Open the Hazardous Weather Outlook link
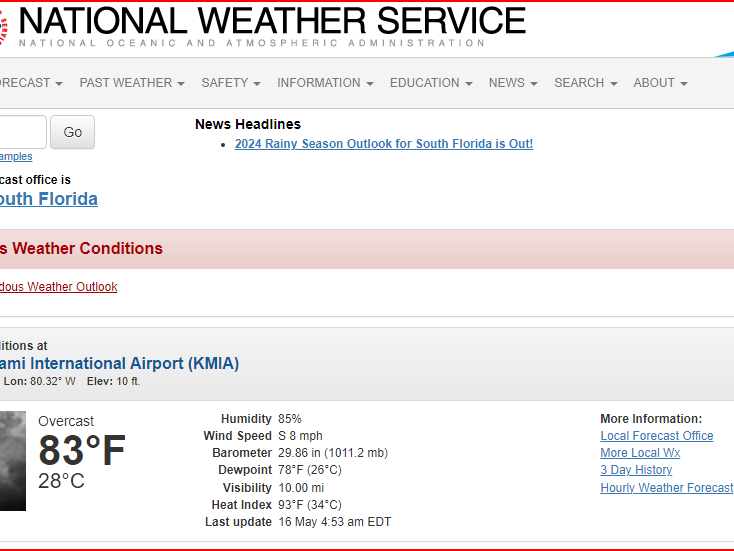Screen dimensions: 734x551 (58, 287)
